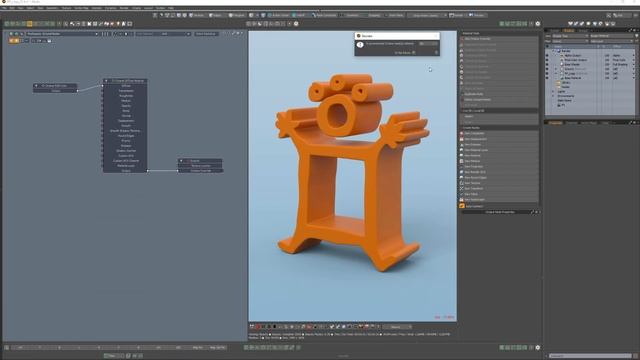Select the Library folder in shader tree
The width and height of the screenshot is (640, 360).
pyautogui.click(x=566, y=82)
